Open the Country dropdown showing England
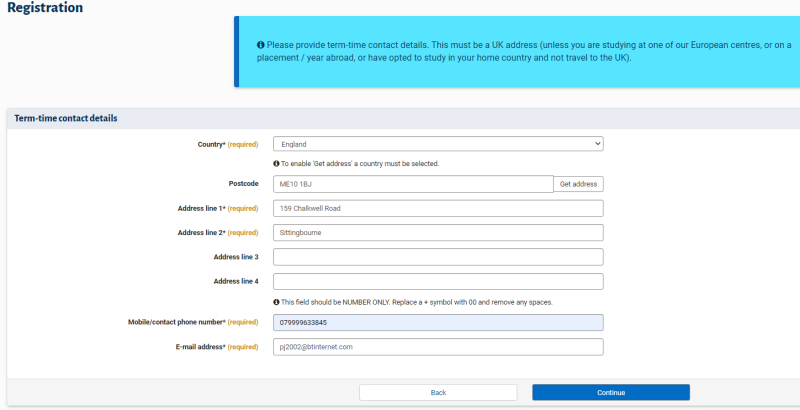The image size is (800, 410). point(438,144)
